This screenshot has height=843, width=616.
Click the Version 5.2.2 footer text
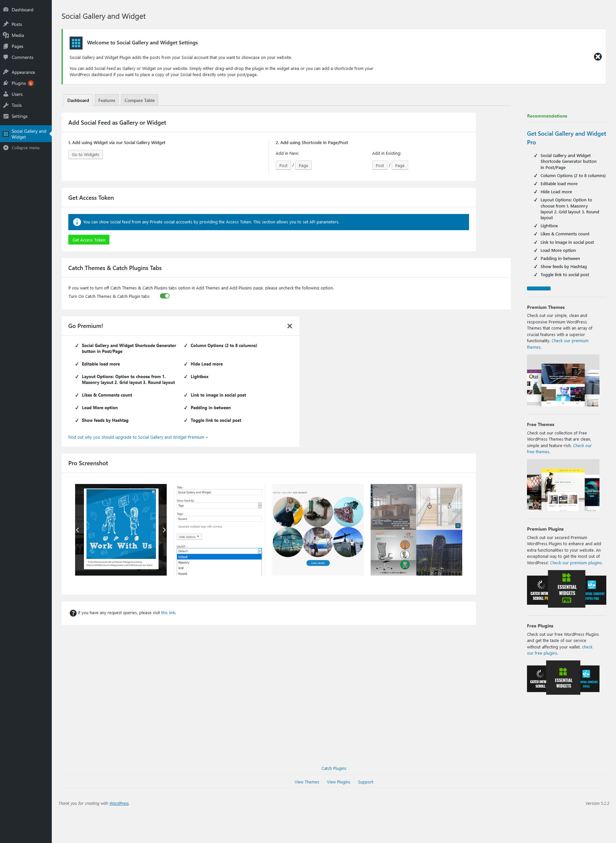tap(597, 804)
